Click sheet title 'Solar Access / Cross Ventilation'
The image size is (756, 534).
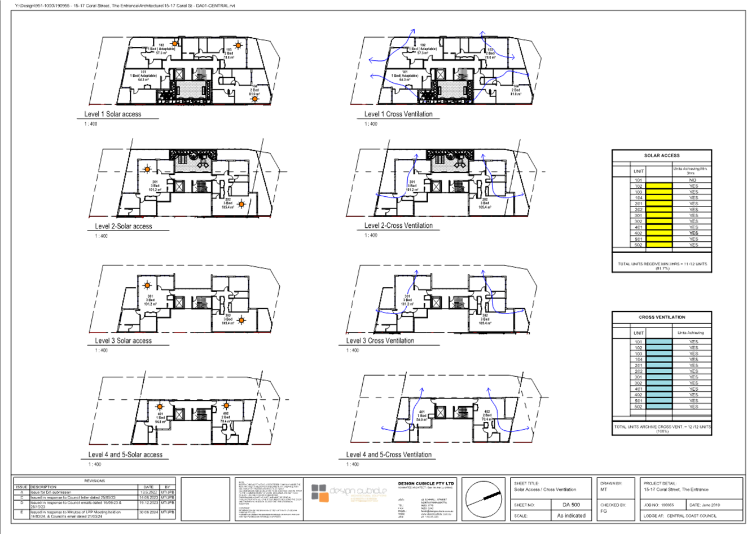544,489
